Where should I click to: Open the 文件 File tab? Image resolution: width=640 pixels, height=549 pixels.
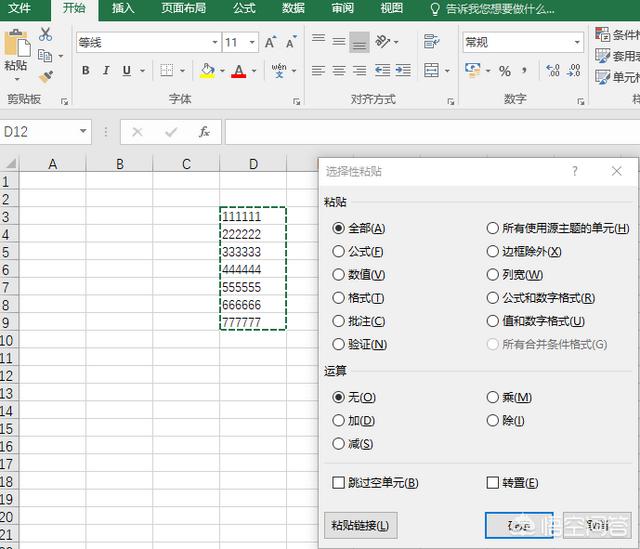pos(19,9)
